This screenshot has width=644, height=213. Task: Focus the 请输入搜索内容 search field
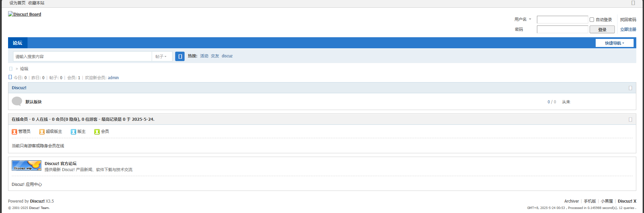[x=83, y=56]
